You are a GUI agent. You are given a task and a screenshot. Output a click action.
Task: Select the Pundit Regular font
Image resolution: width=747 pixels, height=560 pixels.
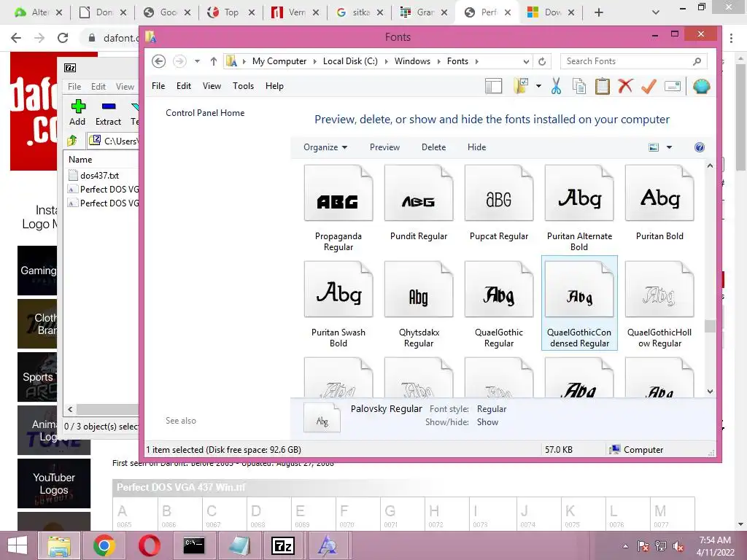(x=419, y=203)
